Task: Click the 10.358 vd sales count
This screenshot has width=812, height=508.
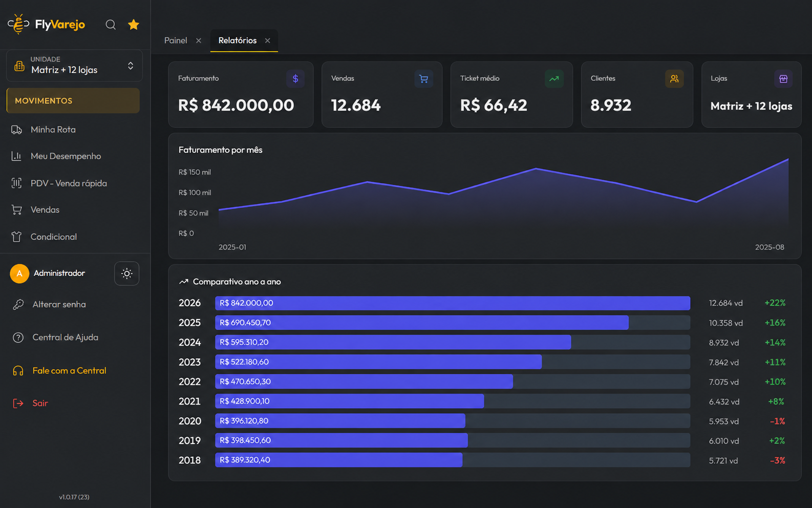Action: point(726,323)
